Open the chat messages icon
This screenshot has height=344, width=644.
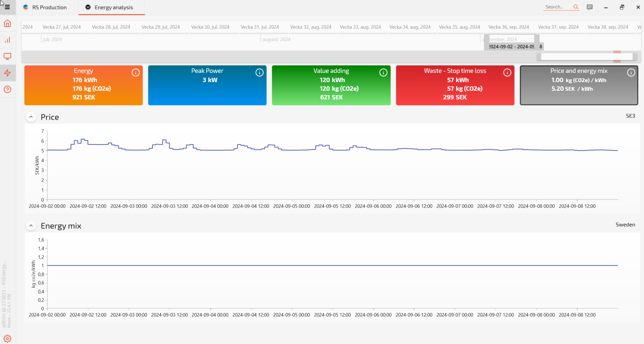click(x=590, y=7)
